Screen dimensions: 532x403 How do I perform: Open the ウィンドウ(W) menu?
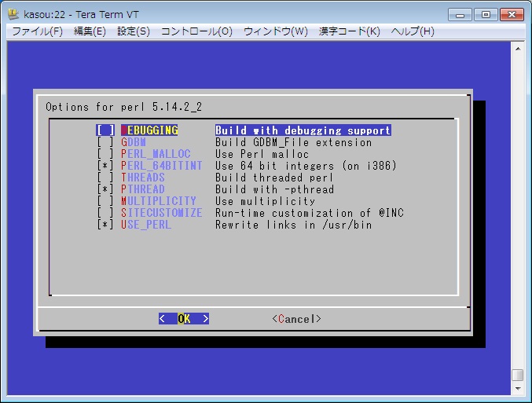click(x=276, y=31)
